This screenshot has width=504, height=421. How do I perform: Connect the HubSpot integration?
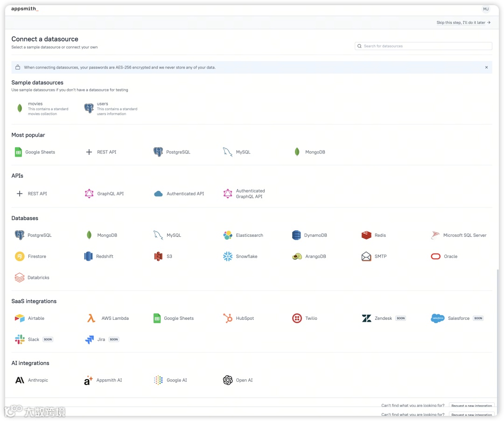238,318
